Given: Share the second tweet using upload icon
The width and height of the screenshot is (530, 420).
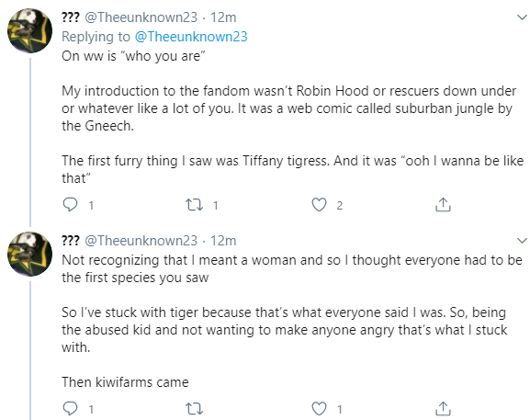Looking at the screenshot, I should coord(443,408).
